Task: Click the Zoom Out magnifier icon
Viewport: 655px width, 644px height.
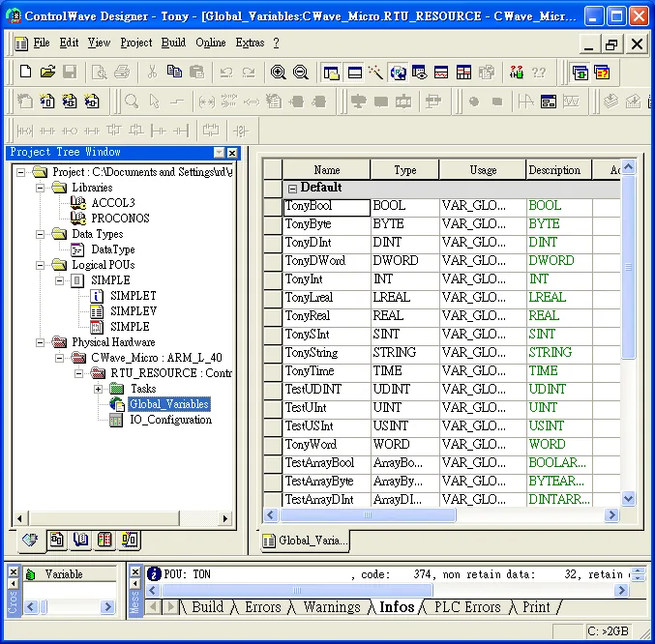Action: click(300, 73)
